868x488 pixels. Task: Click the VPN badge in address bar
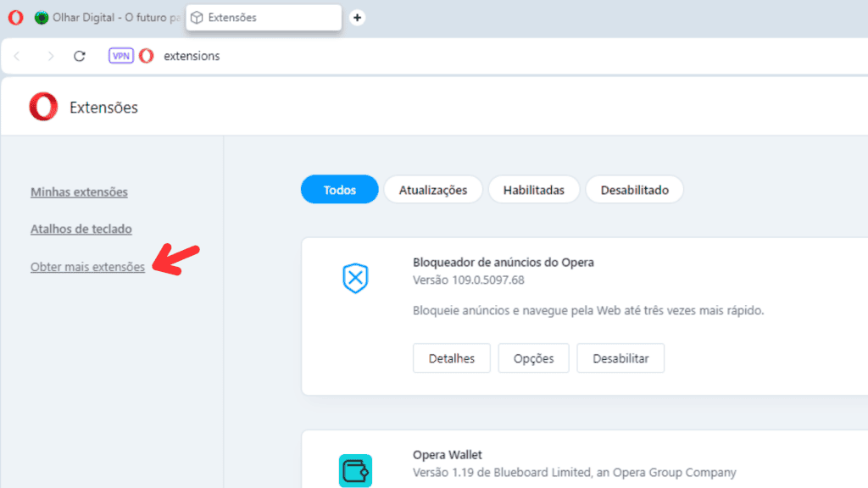coord(120,55)
